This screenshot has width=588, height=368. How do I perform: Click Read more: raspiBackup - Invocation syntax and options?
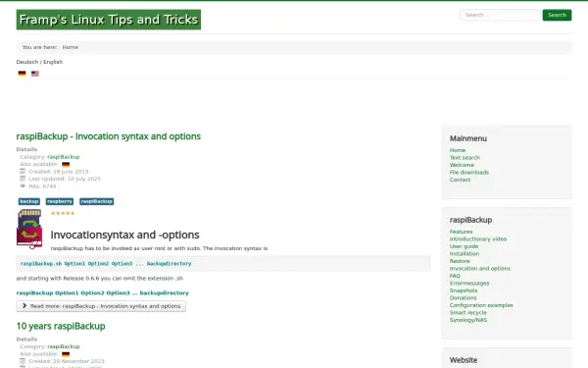coord(101,306)
